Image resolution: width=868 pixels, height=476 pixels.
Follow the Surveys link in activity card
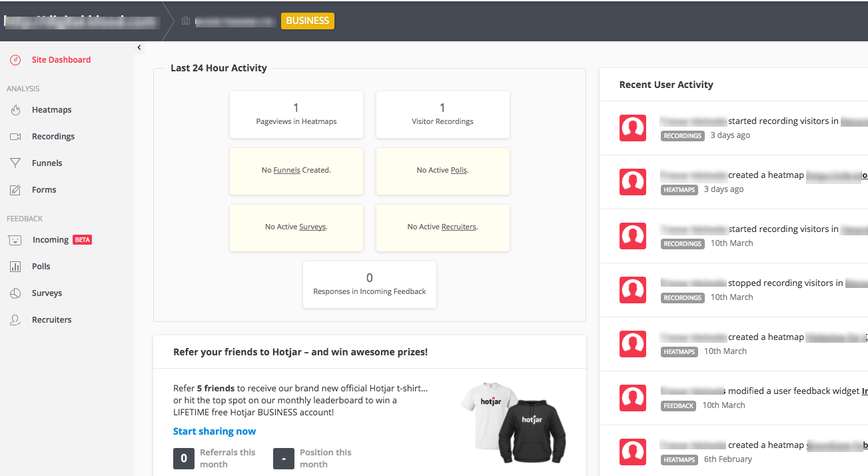(312, 227)
